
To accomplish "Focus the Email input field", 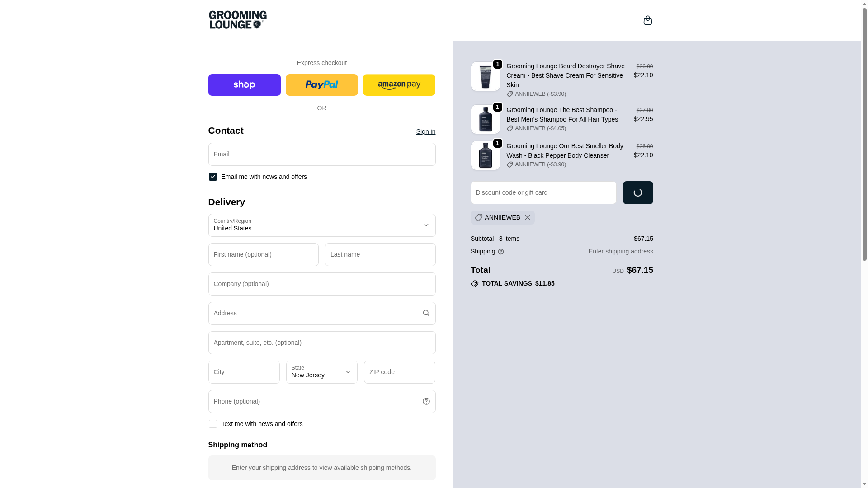I will [321, 155].
